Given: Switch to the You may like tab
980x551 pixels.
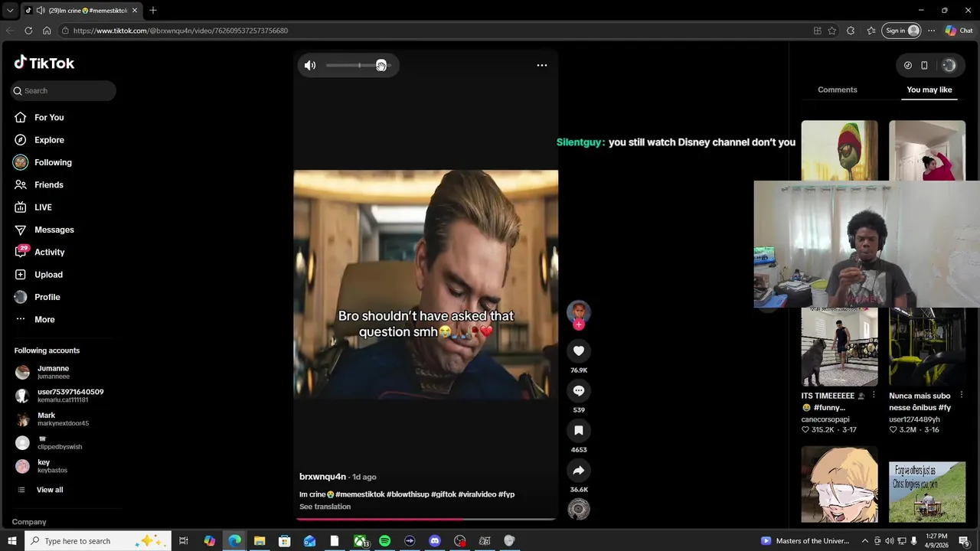Looking at the screenshot, I should coord(929,90).
